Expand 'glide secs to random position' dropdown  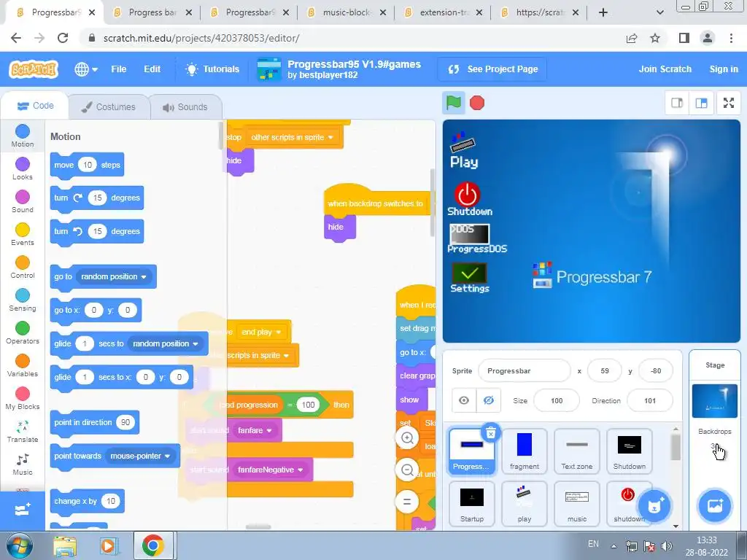166,344
